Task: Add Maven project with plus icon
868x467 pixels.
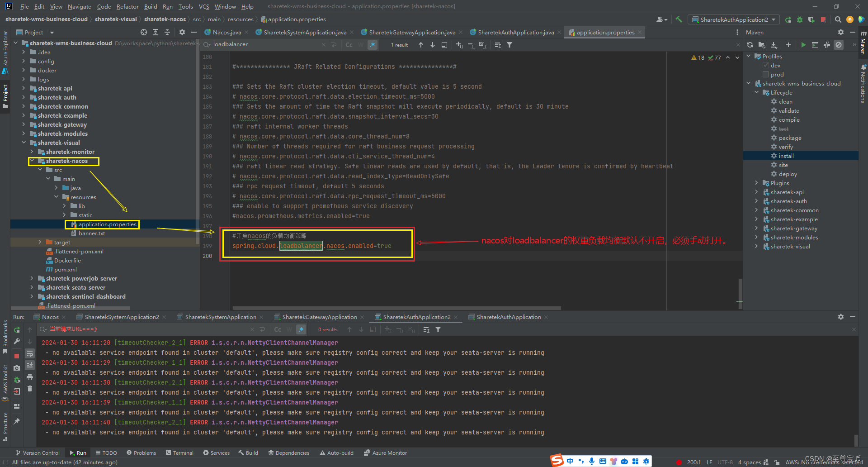Action: point(788,45)
